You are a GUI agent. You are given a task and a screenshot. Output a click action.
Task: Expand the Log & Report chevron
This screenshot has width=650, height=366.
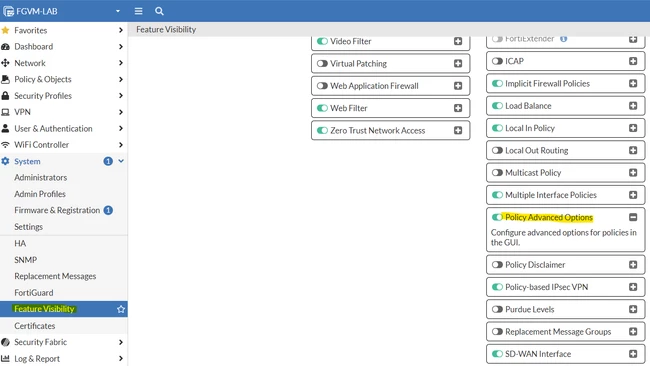click(121, 359)
